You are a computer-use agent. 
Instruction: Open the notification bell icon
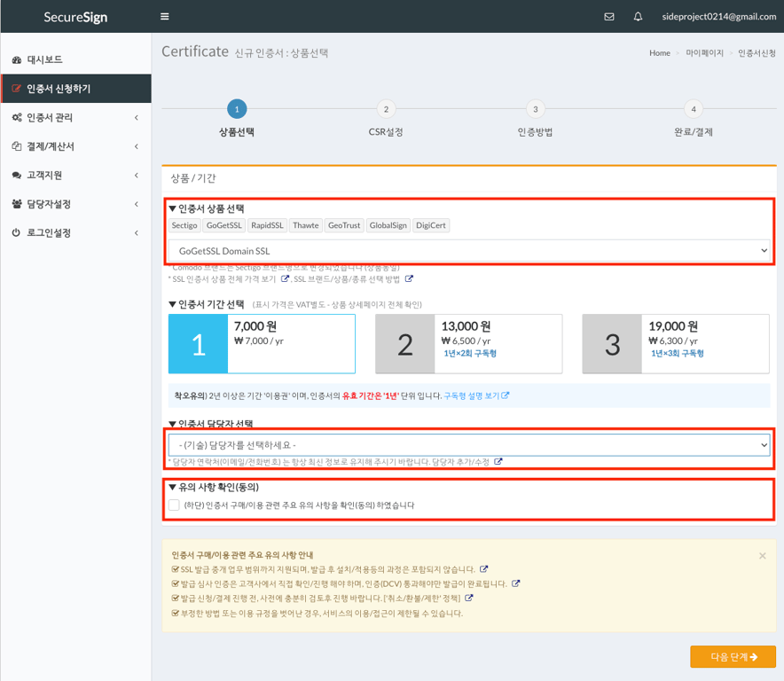638,17
